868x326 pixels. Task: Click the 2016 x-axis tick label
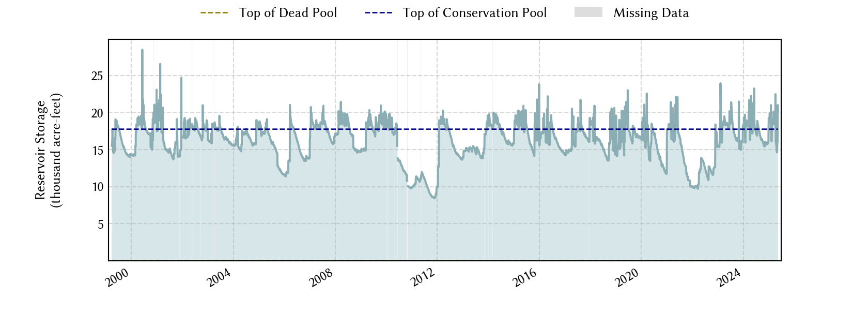(525, 278)
